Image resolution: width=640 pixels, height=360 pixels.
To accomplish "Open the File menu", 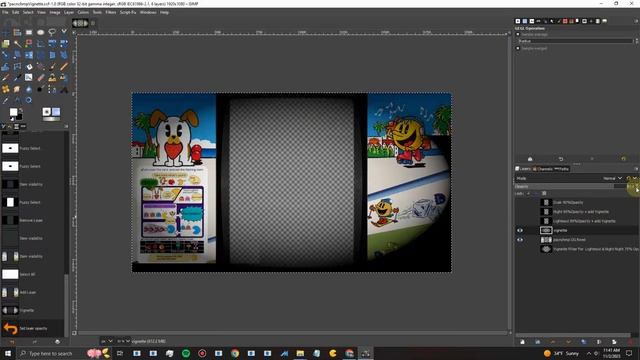I will tap(5, 13).
